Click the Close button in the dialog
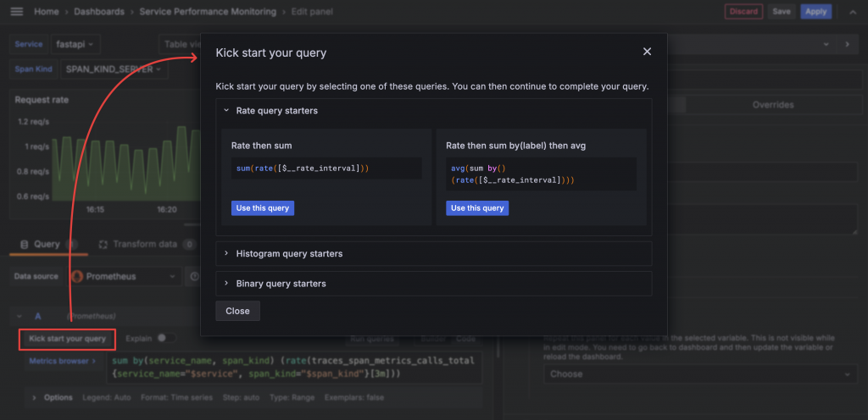Viewport: 868px width, 420px height. (x=237, y=311)
